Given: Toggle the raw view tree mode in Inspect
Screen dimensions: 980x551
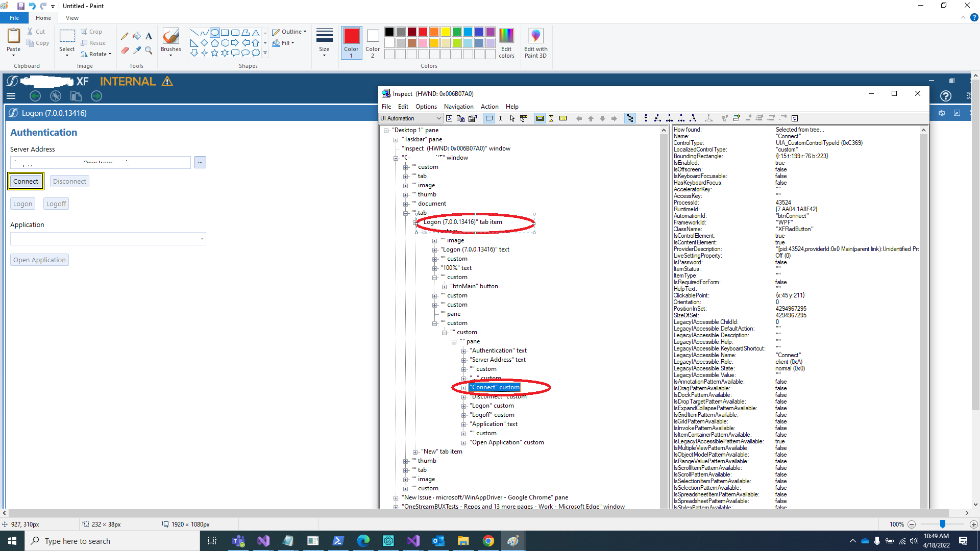Looking at the screenshot, I should [x=631, y=118].
